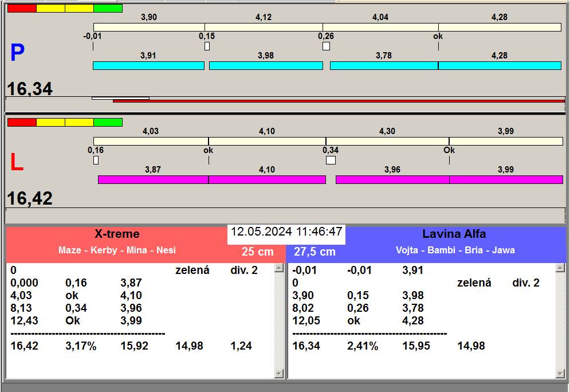Image resolution: width=570 pixels, height=392 pixels.
Task: Select the red light in the L lane
Action: (22, 122)
